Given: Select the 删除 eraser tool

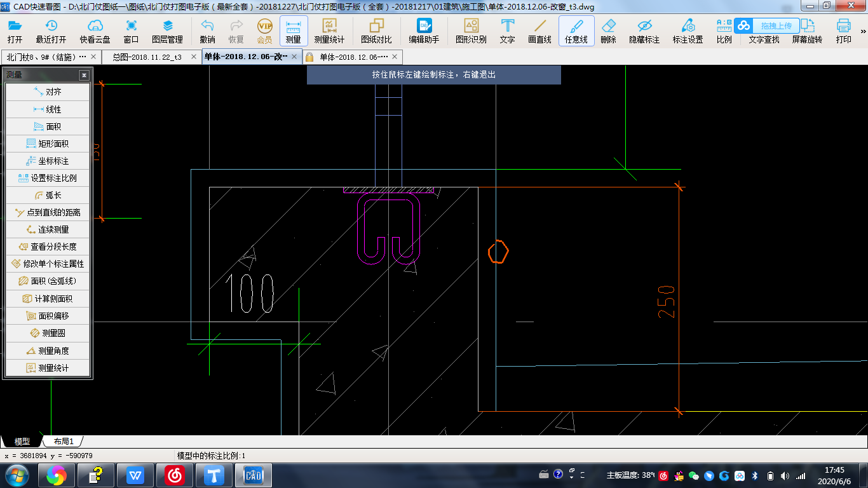Looking at the screenshot, I should click(608, 30).
